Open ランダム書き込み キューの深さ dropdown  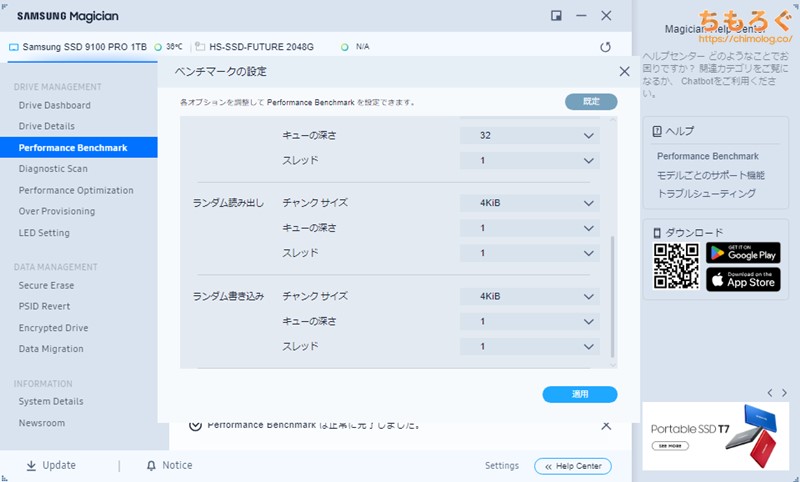click(x=530, y=321)
